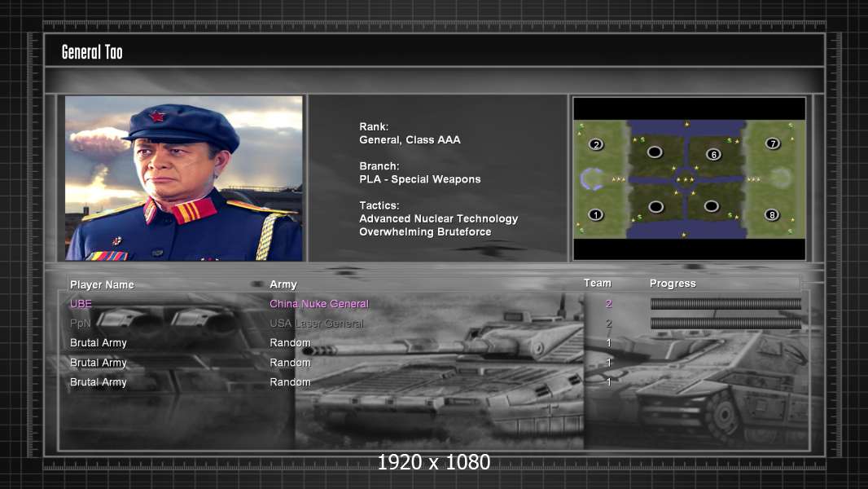The image size is (868, 489).
Task: Select start position marker 7 on minimap
Action: [x=773, y=143]
